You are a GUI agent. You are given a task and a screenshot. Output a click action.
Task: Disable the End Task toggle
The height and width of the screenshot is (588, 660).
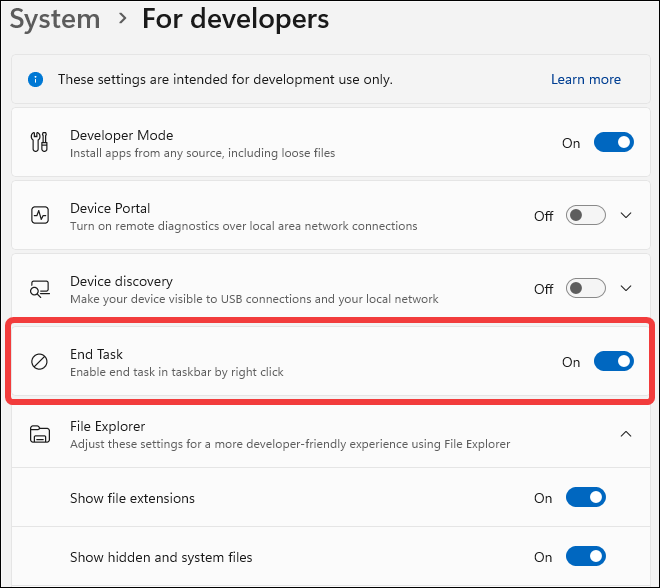click(x=614, y=361)
